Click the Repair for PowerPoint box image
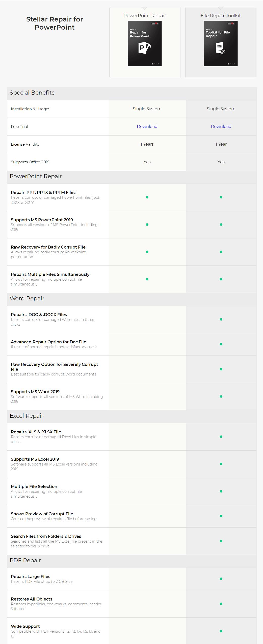 [x=145, y=43]
